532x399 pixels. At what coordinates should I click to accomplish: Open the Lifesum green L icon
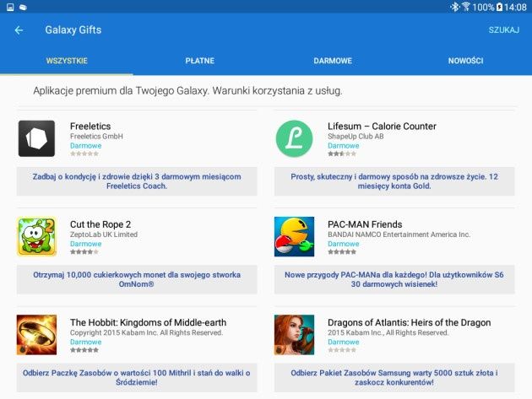[294, 138]
